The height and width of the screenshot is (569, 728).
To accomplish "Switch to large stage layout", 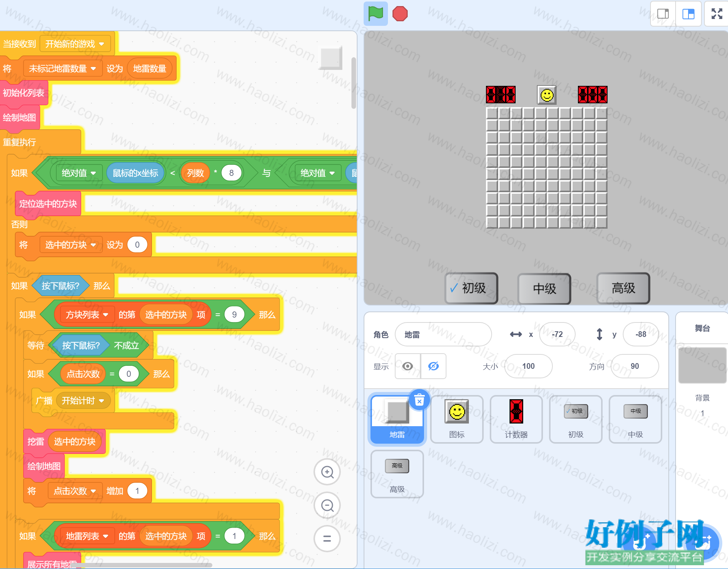I will [688, 14].
